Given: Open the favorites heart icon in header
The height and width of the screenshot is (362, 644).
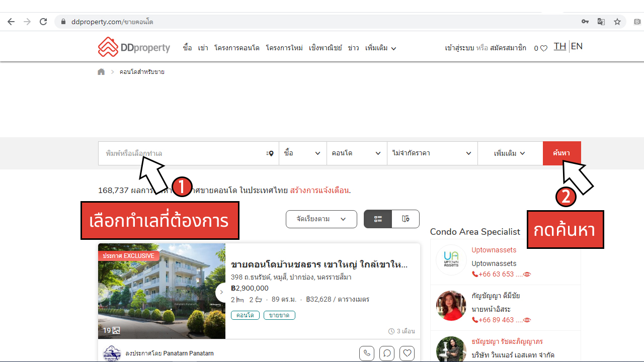Looking at the screenshot, I should click(x=544, y=48).
